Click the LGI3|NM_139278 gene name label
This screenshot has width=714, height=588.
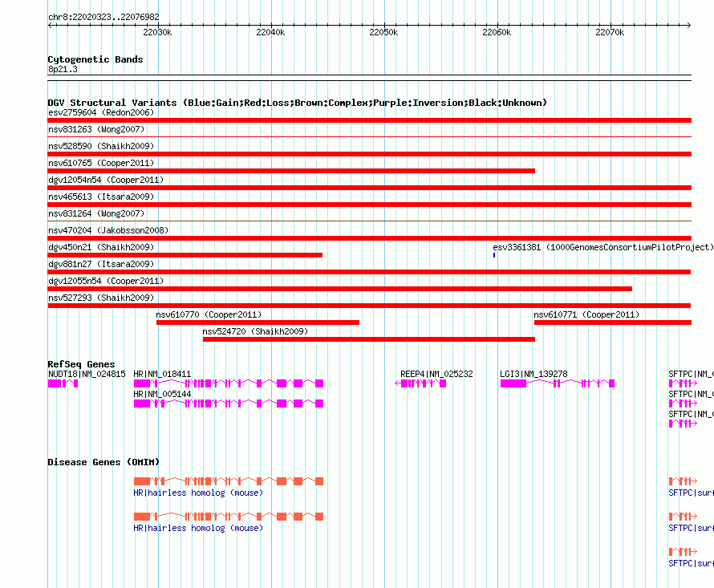click(x=533, y=374)
